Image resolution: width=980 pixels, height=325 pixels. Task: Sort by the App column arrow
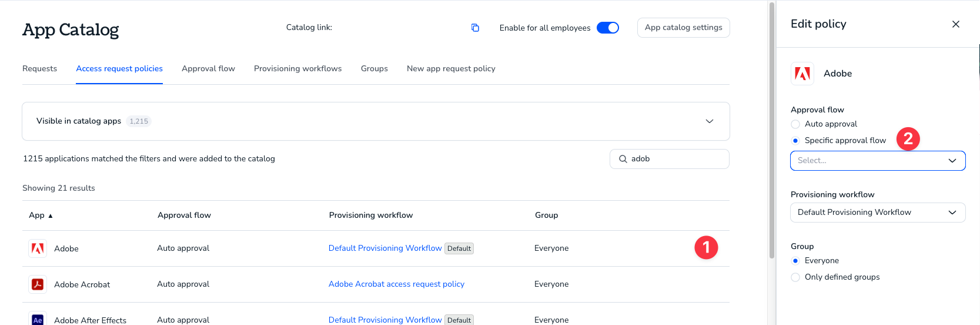51,216
